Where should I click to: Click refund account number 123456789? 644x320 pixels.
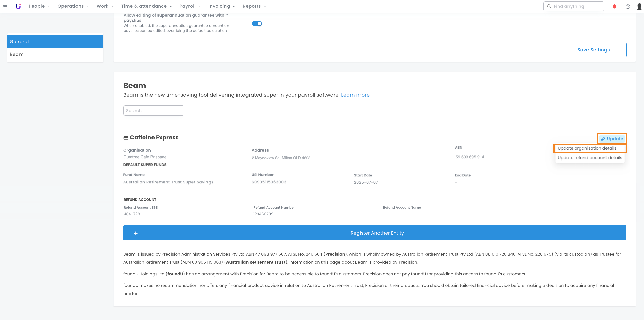263,214
